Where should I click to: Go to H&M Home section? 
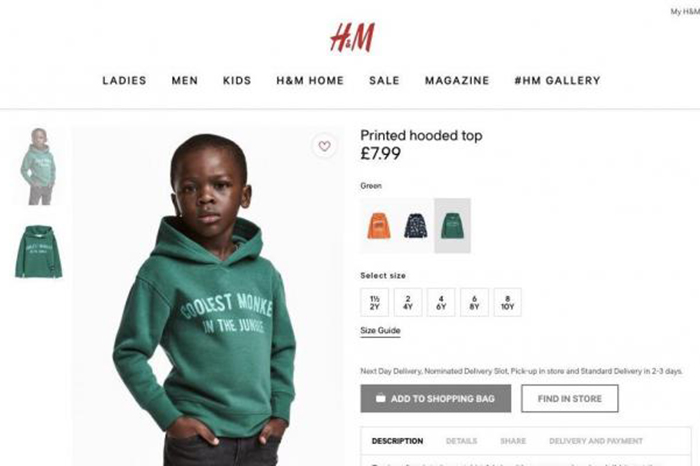(310, 80)
